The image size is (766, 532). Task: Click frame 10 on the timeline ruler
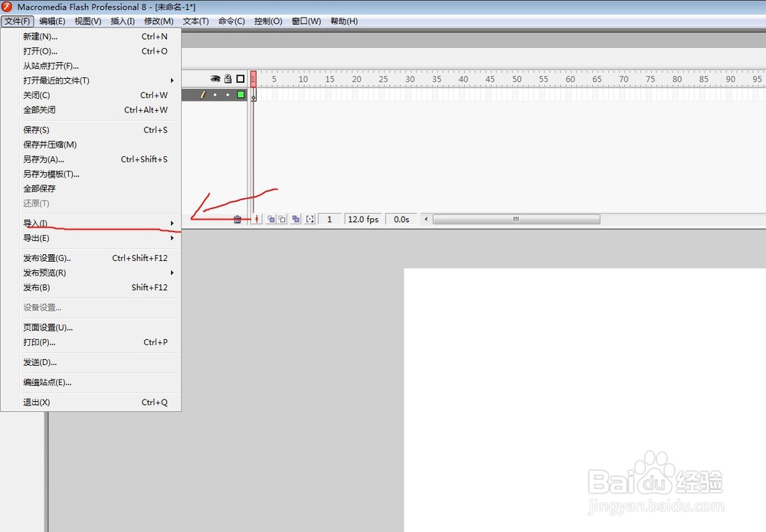[303, 79]
